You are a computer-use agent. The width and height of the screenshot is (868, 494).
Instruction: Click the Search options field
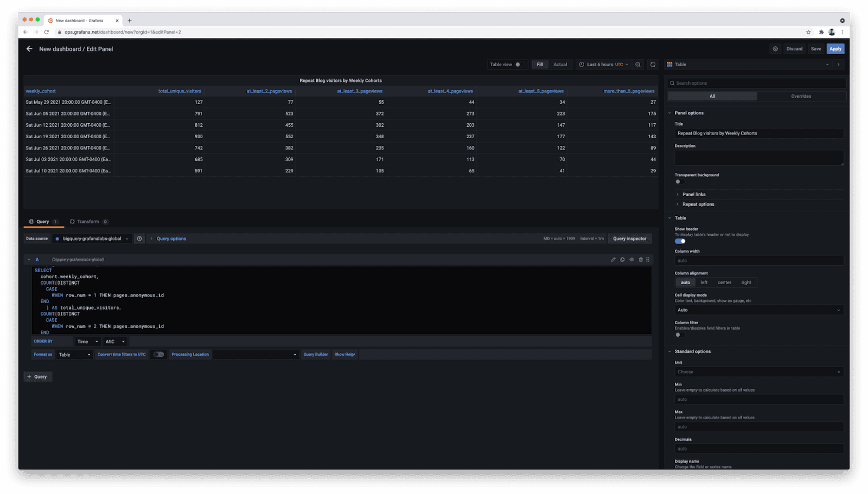[756, 84]
